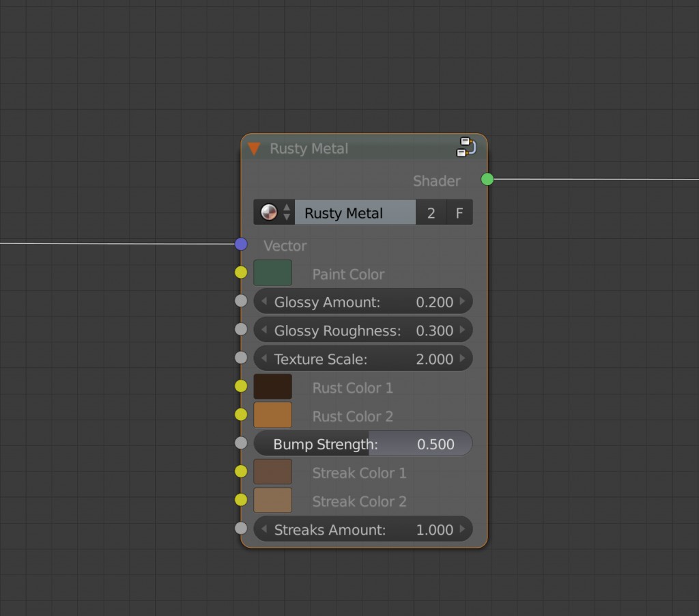Increase Streaks Amount with right arrow

(462, 529)
